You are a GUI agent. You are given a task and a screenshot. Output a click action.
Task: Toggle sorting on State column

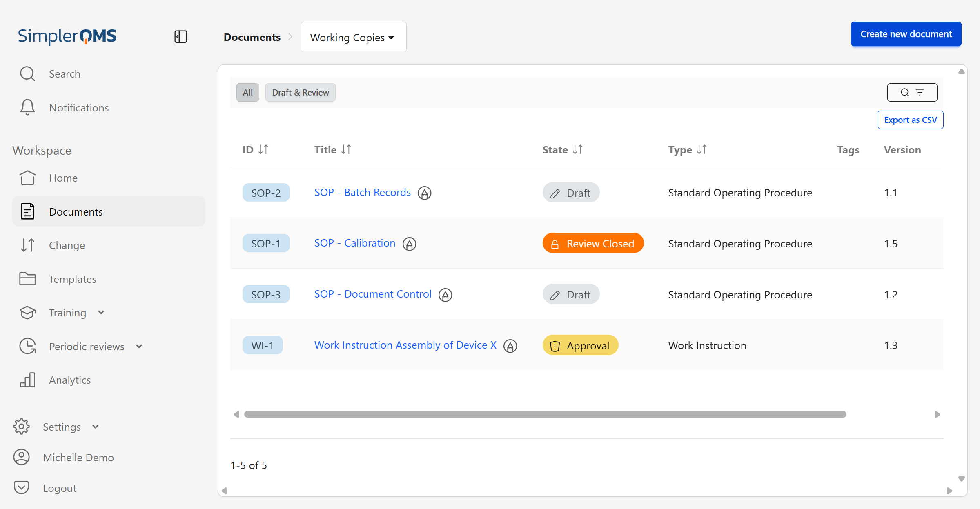click(x=577, y=150)
